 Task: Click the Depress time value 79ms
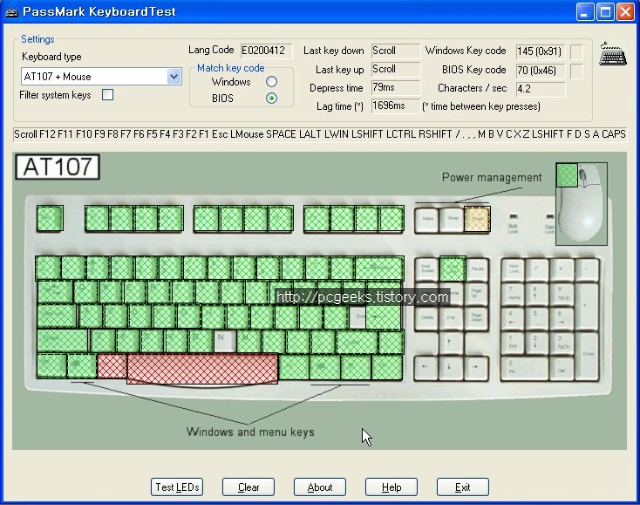(396, 87)
